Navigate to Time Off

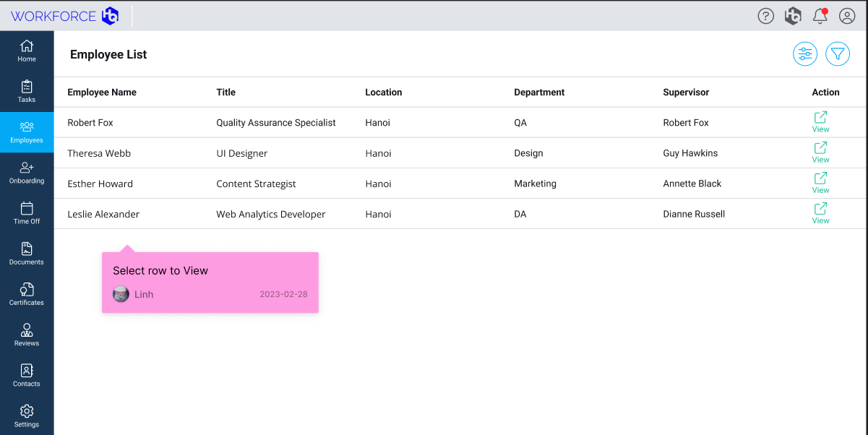coord(27,213)
